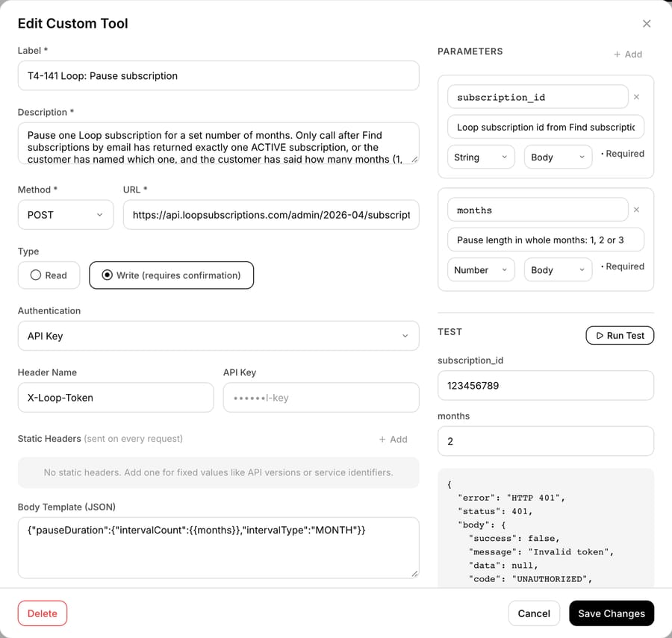The height and width of the screenshot is (638, 672).
Task: Click the TEST section heading
Action: [x=449, y=332]
